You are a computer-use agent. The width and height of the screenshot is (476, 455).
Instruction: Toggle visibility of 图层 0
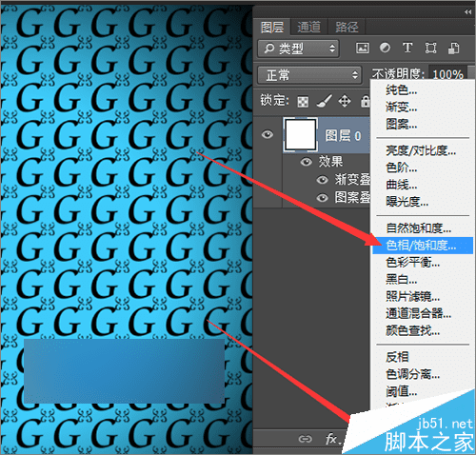click(268, 134)
